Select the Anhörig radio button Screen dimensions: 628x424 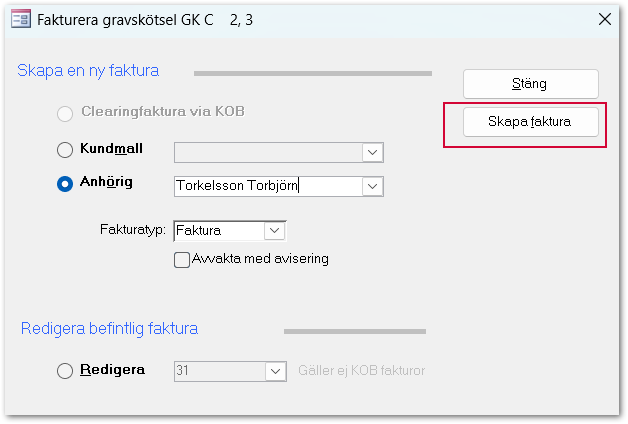66,185
